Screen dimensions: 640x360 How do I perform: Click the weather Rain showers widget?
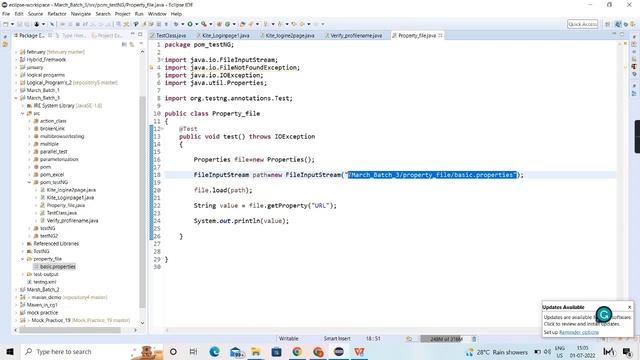pyautogui.click(x=497, y=352)
